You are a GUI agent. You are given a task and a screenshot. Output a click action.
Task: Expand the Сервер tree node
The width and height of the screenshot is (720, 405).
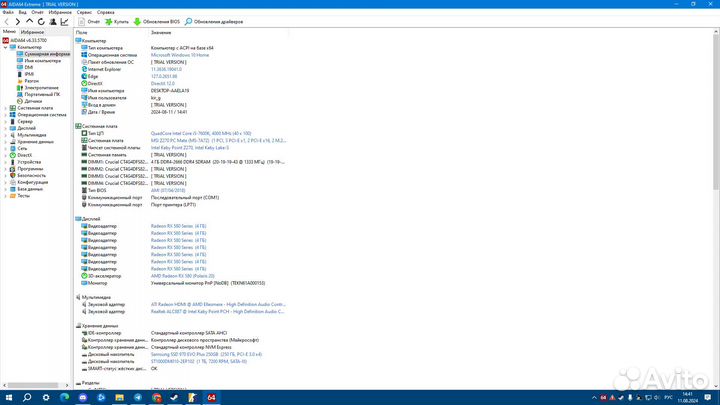point(6,122)
